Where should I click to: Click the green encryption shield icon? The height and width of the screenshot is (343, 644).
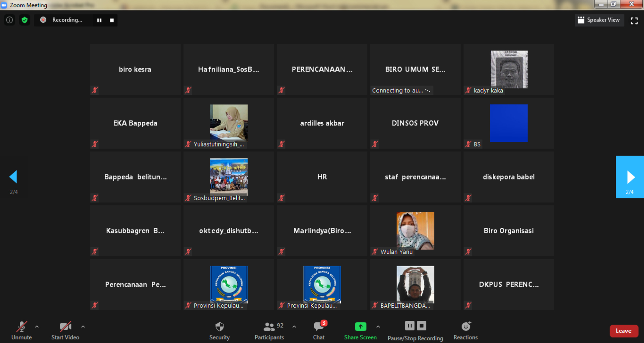coord(24,20)
